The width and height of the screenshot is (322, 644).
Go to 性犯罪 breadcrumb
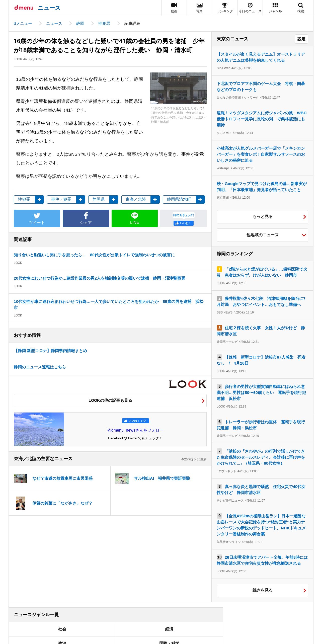104,24
